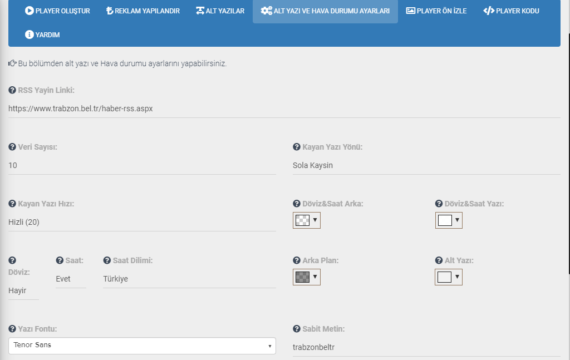Expand the Yazı Fontu Tenor Sans combo box

pos(142,345)
